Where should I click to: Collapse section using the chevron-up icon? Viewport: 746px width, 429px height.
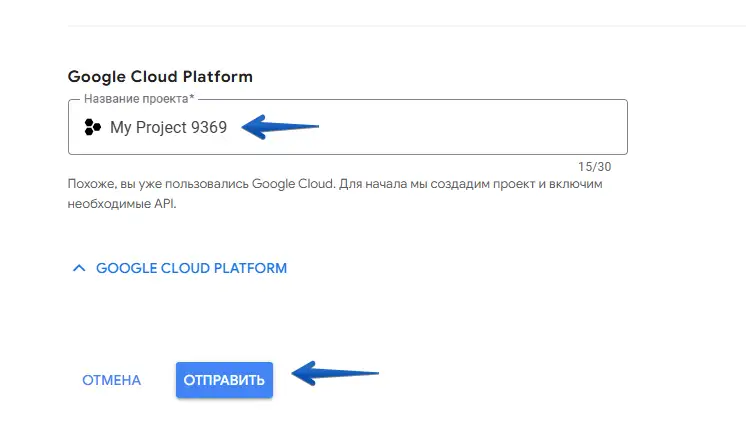pyautogui.click(x=79, y=268)
